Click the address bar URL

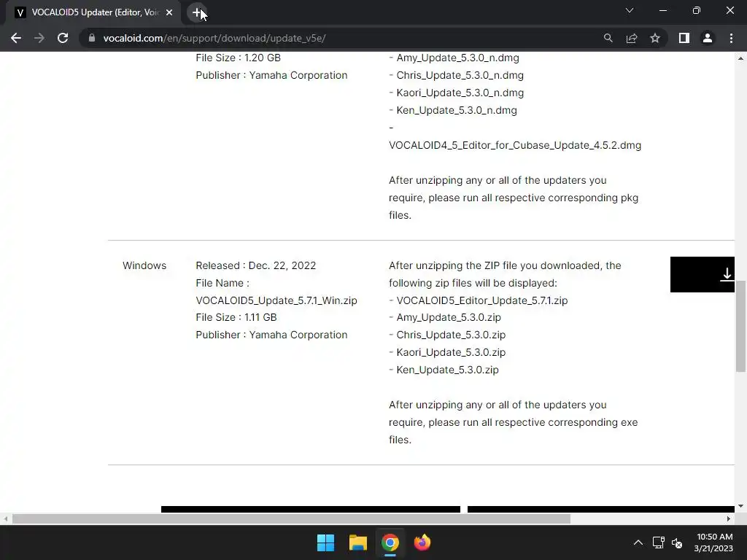[x=214, y=38]
